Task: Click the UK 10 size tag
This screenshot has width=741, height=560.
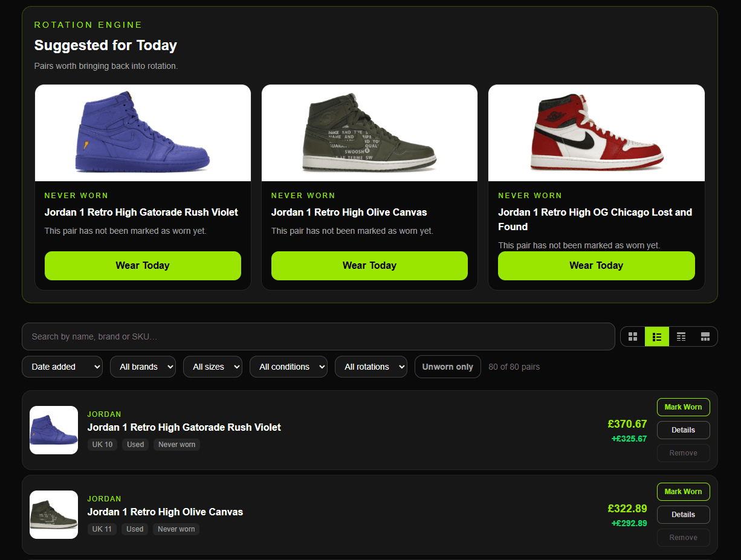Action: coord(102,445)
